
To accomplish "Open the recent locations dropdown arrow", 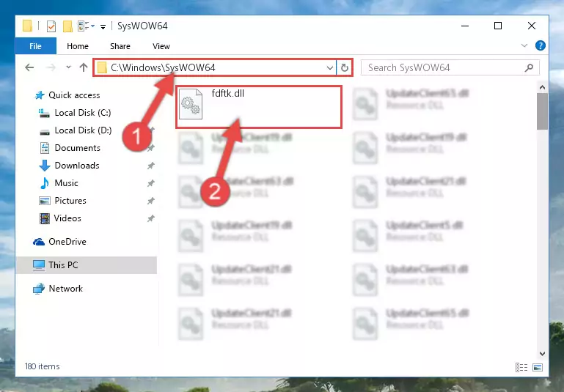I will tap(68, 67).
